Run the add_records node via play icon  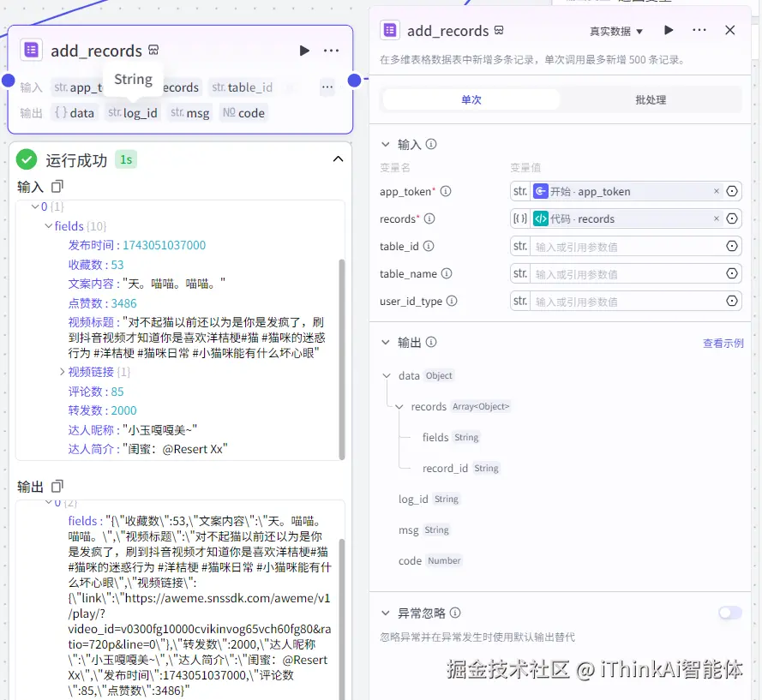(x=304, y=51)
